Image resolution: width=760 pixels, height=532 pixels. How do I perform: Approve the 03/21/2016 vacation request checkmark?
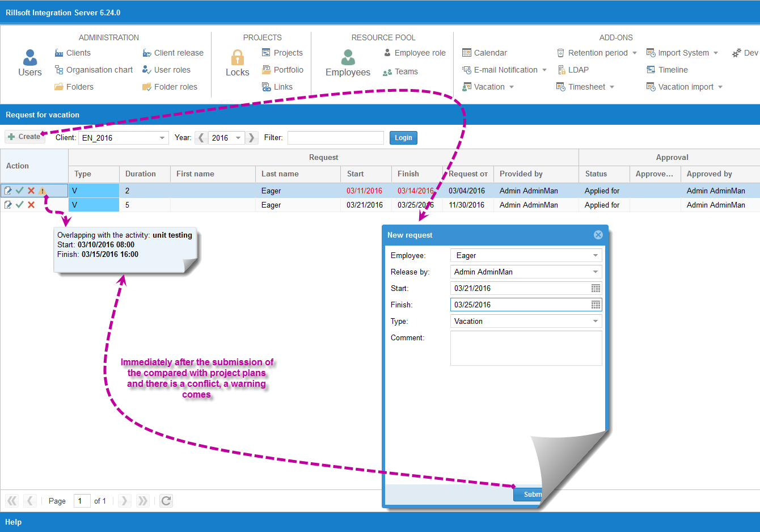pos(19,205)
